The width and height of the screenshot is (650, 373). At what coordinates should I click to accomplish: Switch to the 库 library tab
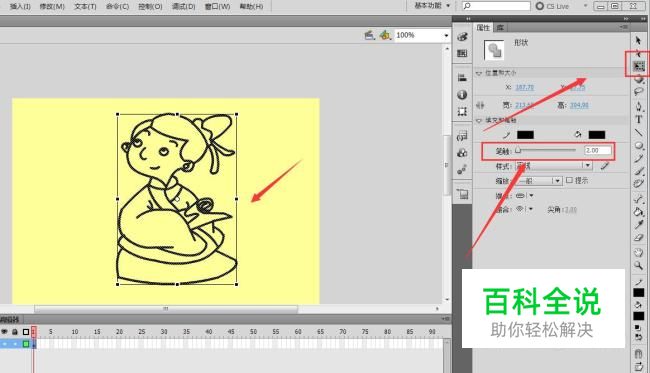tap(500, 27)
